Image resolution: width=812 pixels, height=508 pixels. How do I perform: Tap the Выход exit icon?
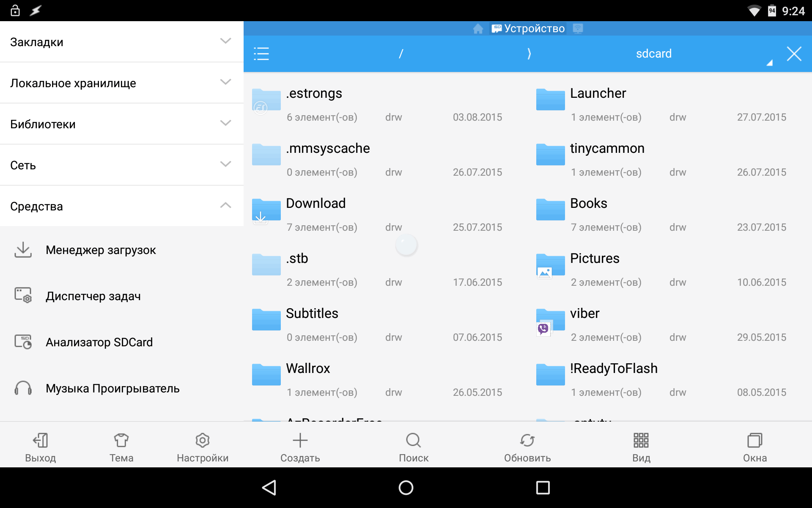click(x=41, y=440)
